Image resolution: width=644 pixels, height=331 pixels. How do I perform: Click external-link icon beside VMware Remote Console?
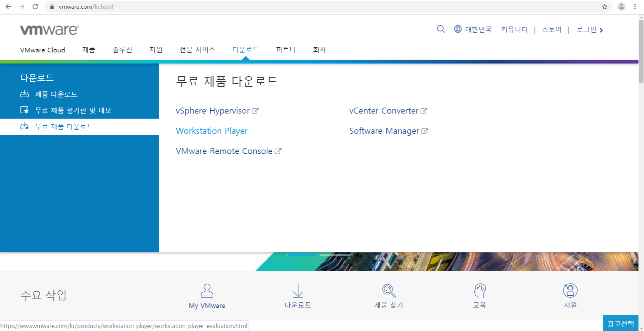coord(278,151)
